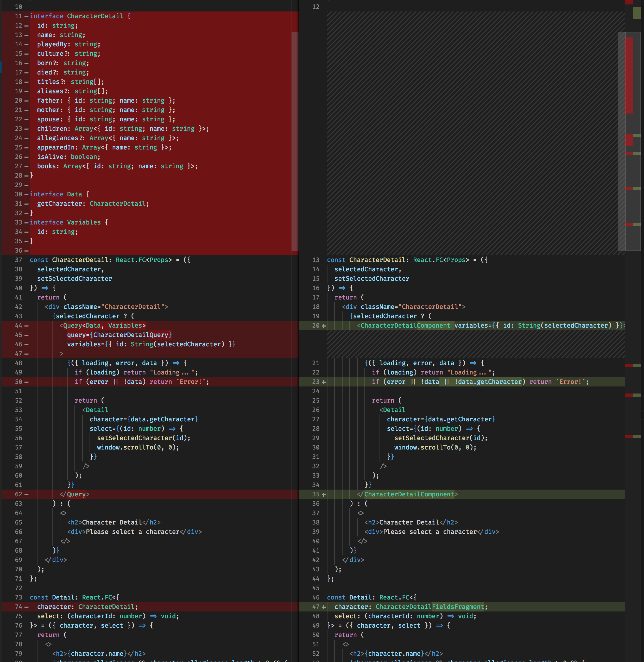Click the minus gutter marker on original line 74
Screen dimensions: 644x662
[x=26, y=607]
